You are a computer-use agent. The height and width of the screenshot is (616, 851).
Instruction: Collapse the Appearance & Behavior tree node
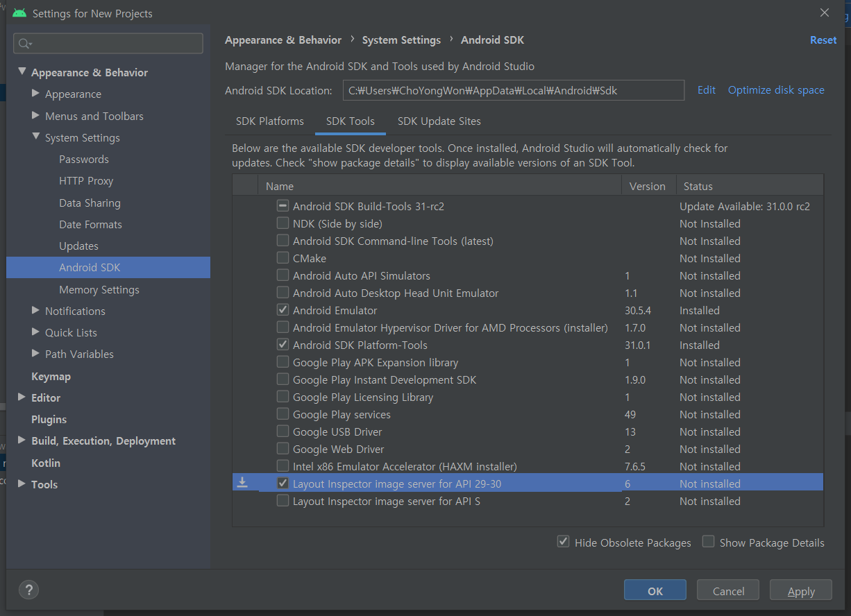coord(22,71)
